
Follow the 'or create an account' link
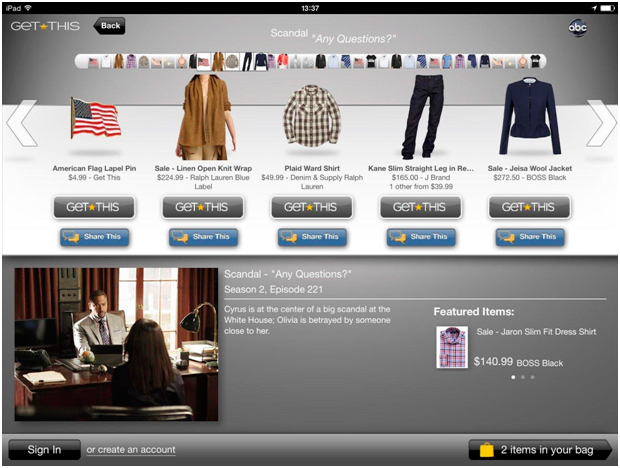[x=131, y=450]
